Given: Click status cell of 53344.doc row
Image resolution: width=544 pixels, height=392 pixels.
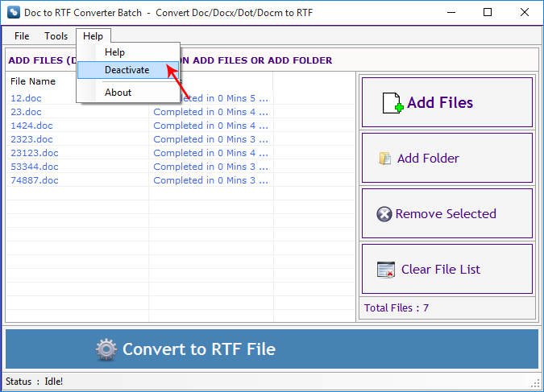Looking at the screenshot, I should tap(211, 167).
